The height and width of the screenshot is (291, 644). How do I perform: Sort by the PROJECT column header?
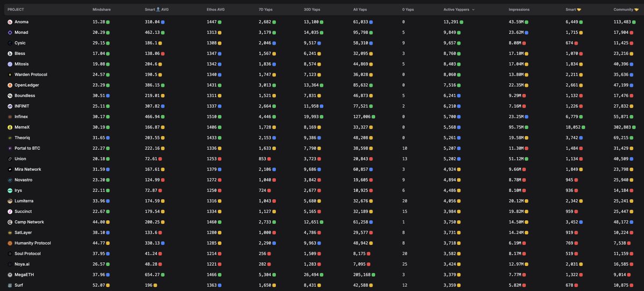pyautogui.click(x=16, y=10)
